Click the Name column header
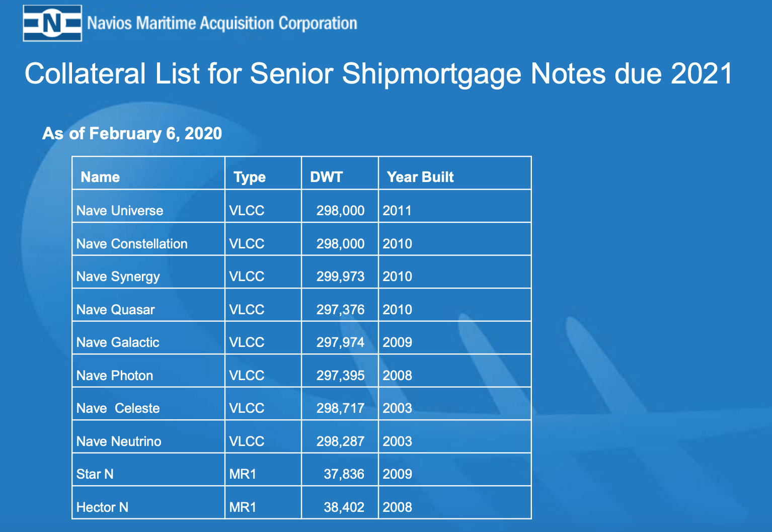Viewport: 772px width, 532px height. pos(100,177)
